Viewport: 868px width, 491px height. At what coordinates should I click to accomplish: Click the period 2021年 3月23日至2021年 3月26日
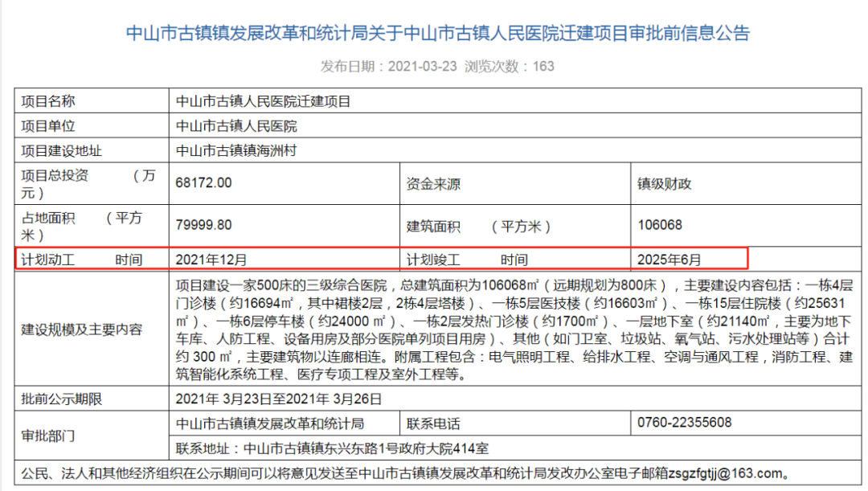pos(278,399)
